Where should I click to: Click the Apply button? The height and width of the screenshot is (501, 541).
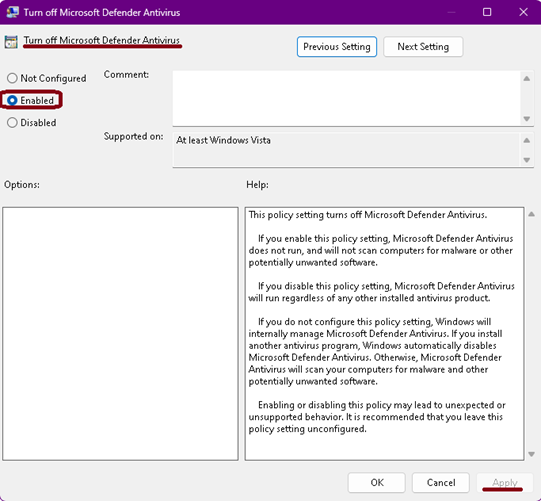point(505,482)
